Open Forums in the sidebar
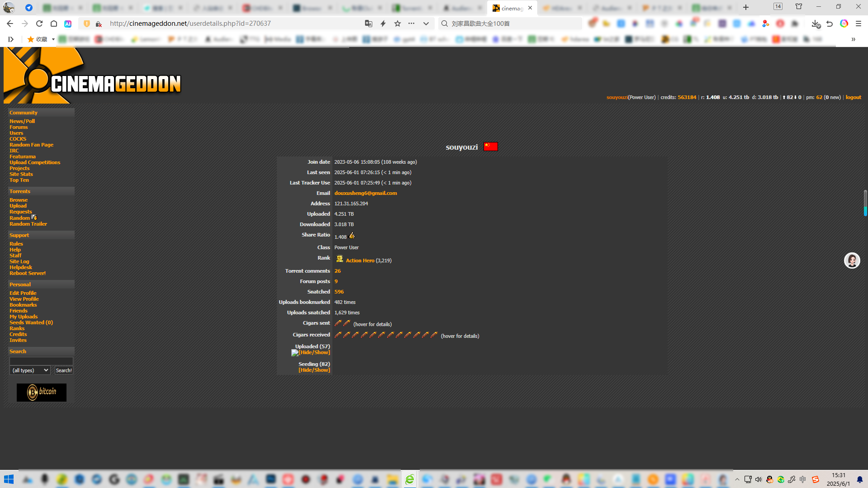The width and height of the screenshot is (868, 488). [19, 127]
